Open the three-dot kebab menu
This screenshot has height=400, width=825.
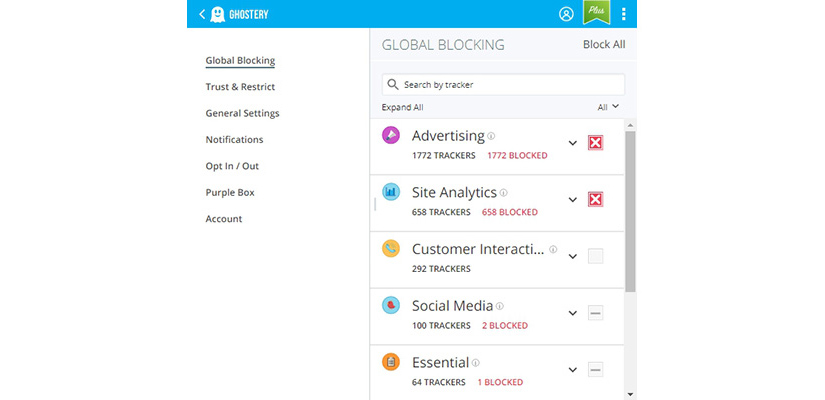pos(623,14)
